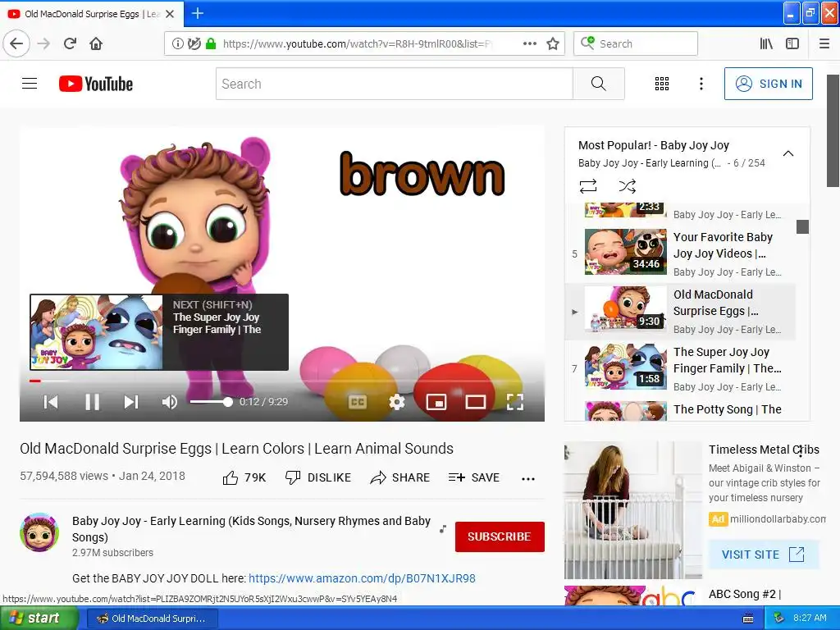This screenshot has width=840, height=630.
Task: Click the red SUBSCRIBE button
Action: [500, 536]
